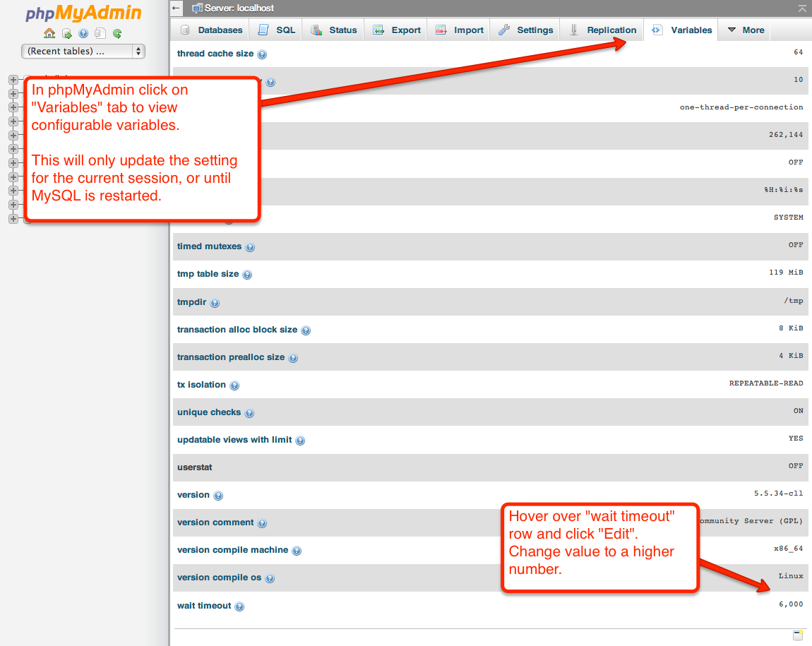Open the blue question-mark documentation icon in sidebar

83,33
